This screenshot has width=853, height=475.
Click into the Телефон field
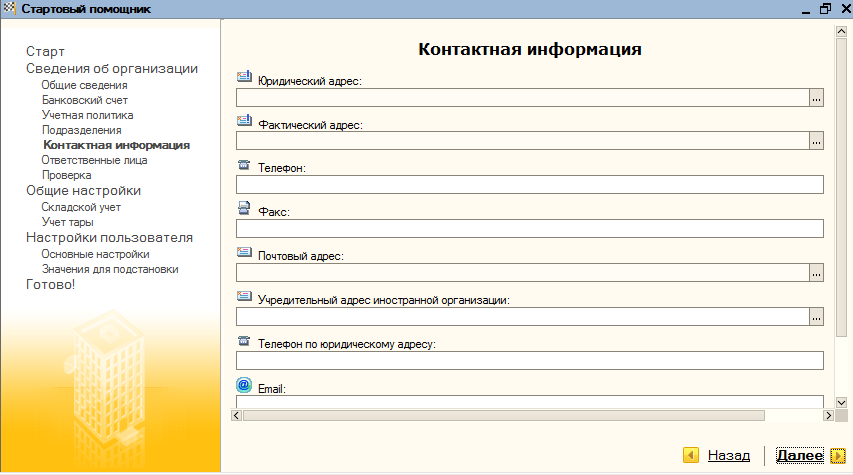(530, 184)
